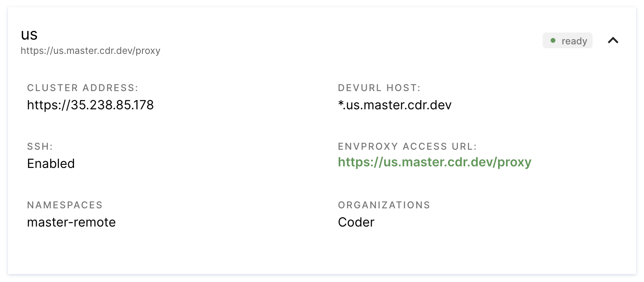The image size is (644, 282).
Task: Select the cluster address https://35.238.85.178
Action: coord(90,105)
